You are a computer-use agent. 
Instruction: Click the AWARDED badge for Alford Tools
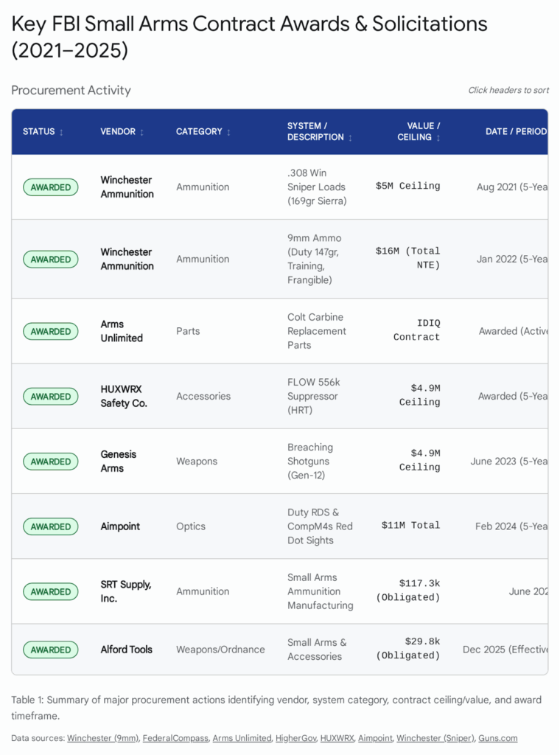coord(51,650)
